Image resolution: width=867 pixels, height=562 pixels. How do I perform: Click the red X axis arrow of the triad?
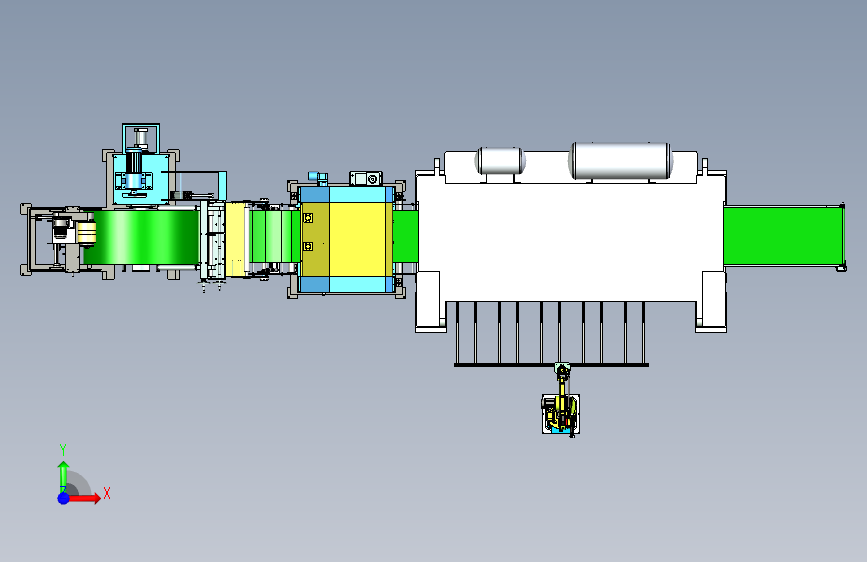[84, 498]
